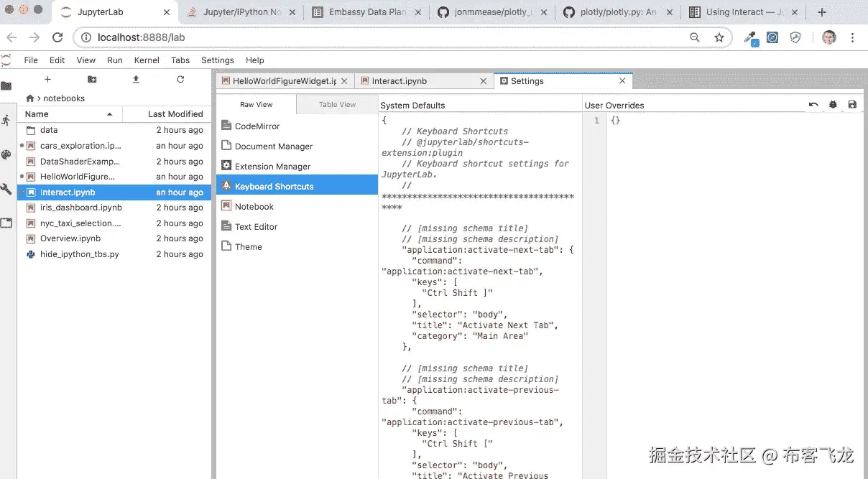Select cars_exploration notebook file

[114, 146]
